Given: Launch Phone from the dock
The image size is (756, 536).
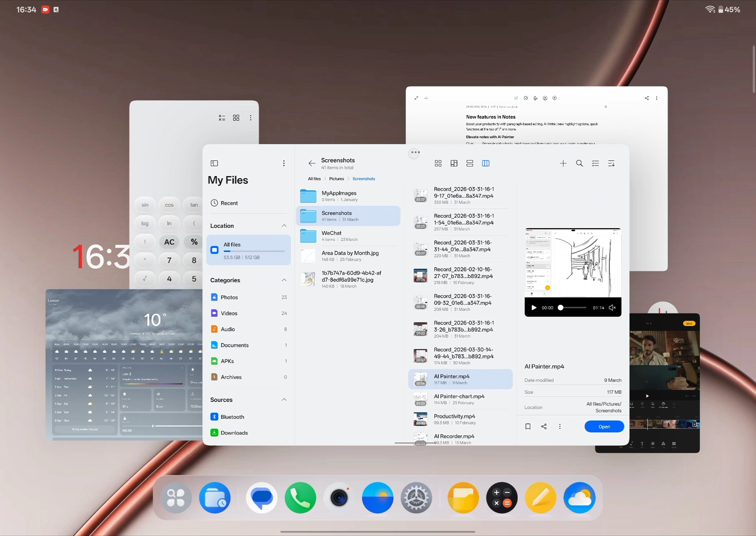Looking at the screenshot, I should pyautogui.click(x=300, y=498).
